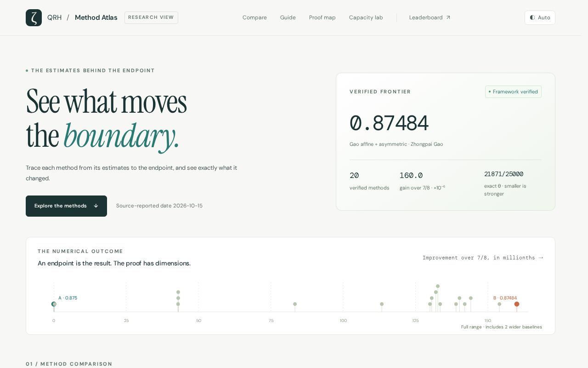The height and width of the screenshot is (368, 588).
Task: Click the Method Comparison section heading
Action: pos(69,364)
